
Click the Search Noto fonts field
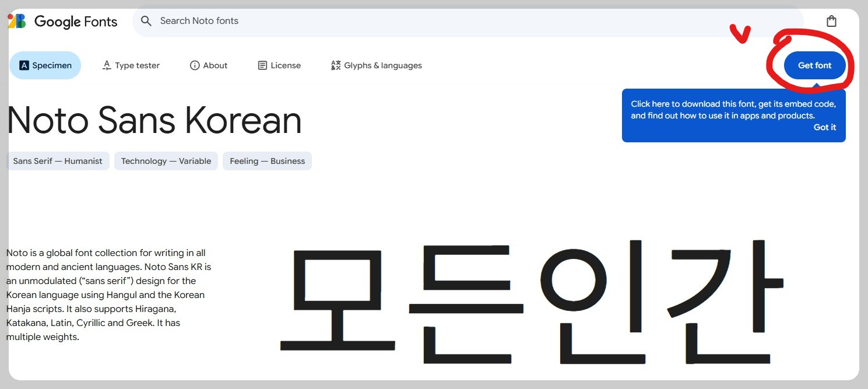click(x=468, y=21)
